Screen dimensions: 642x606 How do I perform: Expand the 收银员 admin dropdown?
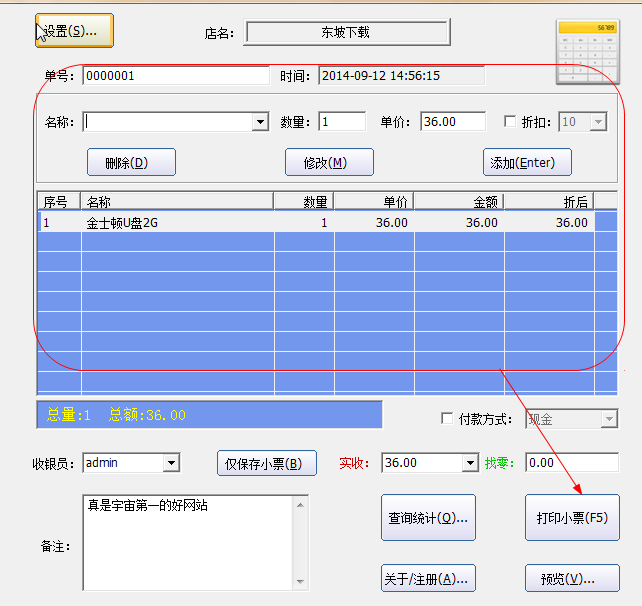pos(171,463)
